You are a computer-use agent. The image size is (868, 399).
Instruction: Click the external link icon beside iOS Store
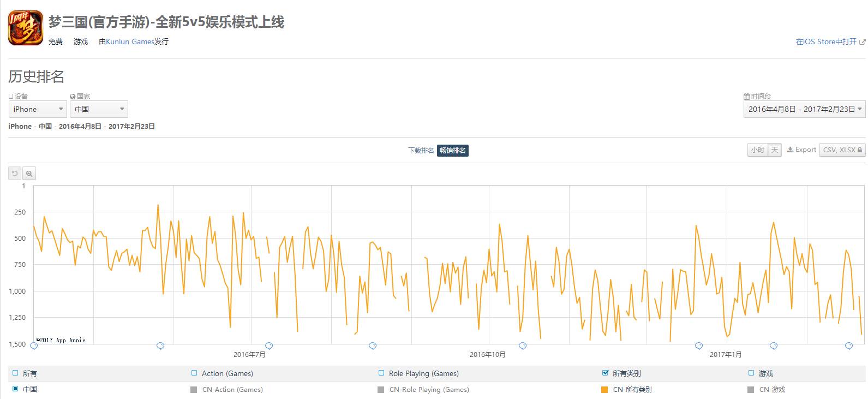tap(862, 41)
